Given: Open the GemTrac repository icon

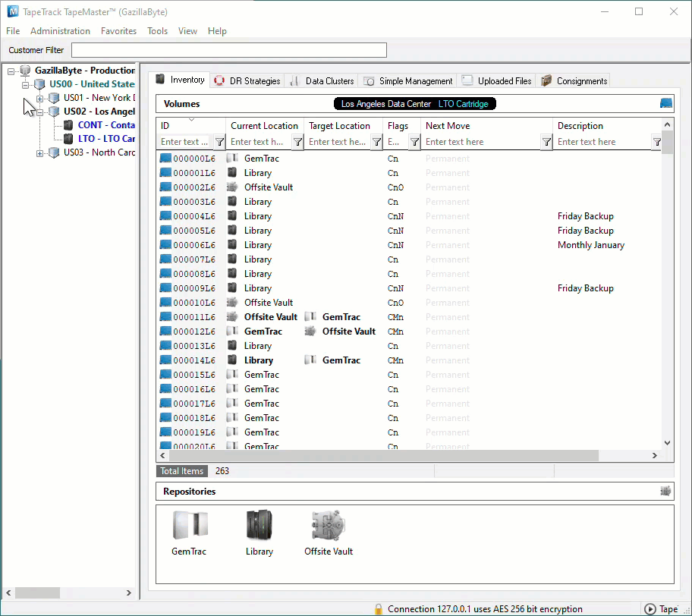Looking at the screenshot, I should click(x=190, y=525).
